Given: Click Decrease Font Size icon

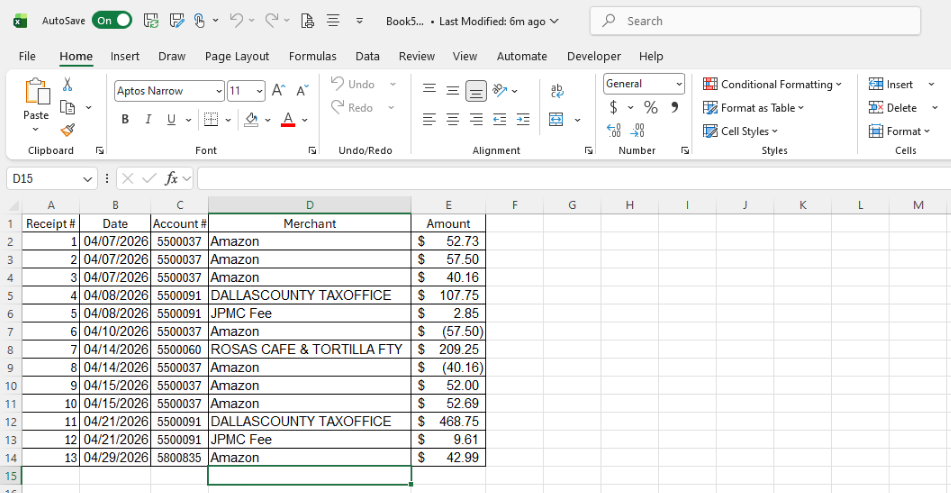Looking at the screenshot, I should pos(302,90).
